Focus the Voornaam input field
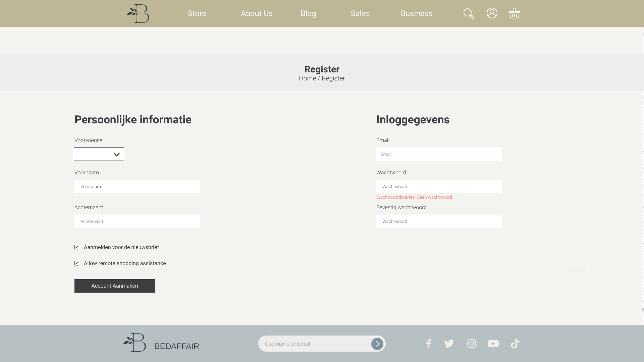 point(137,186)
